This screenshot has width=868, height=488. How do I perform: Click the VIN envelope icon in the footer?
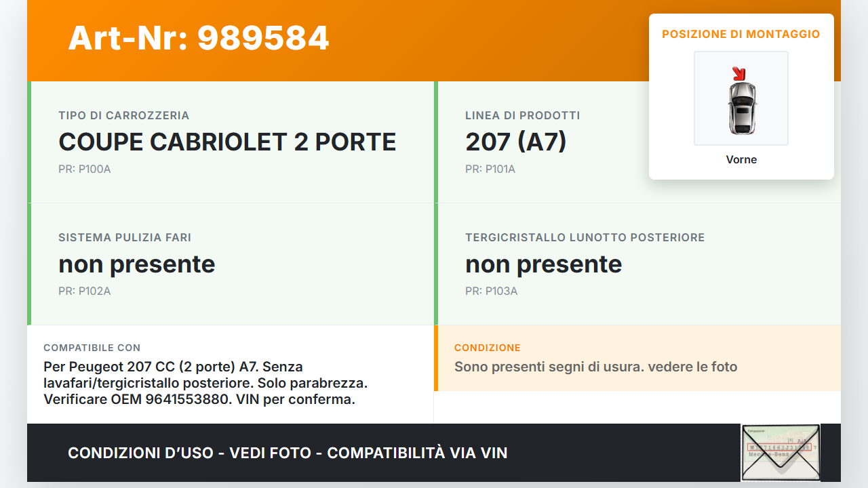781,452
